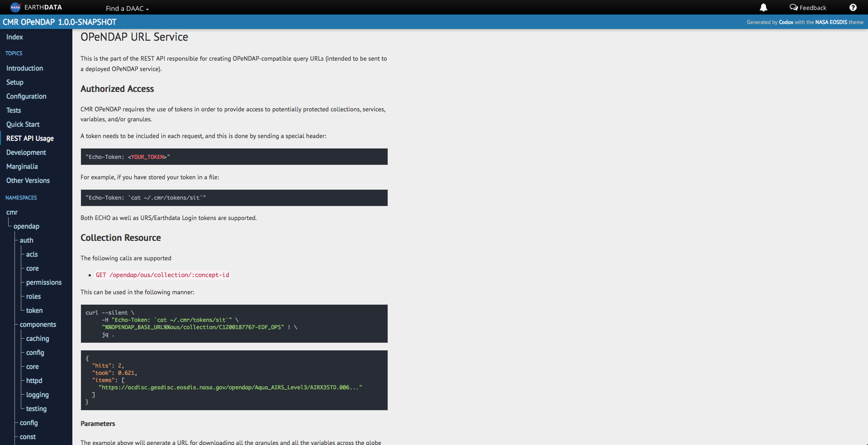Open the Index sidebar item

click(x=14, y=37)
